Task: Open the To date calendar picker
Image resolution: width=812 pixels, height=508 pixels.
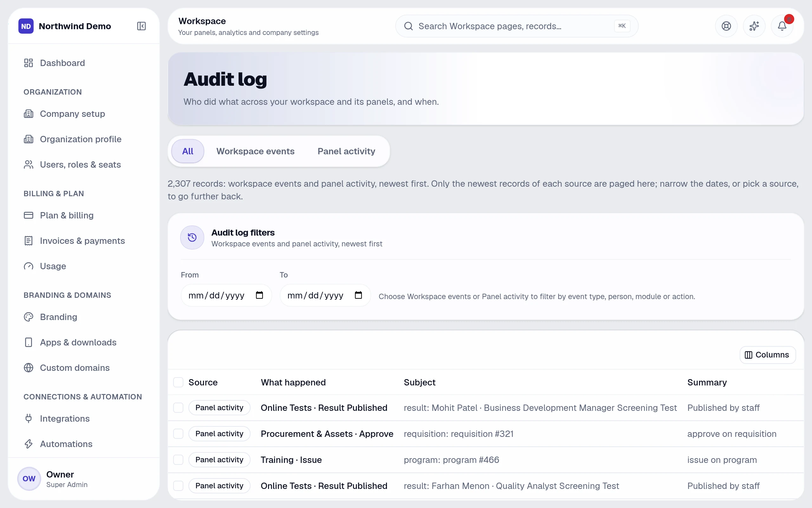Action: (358, 295)
